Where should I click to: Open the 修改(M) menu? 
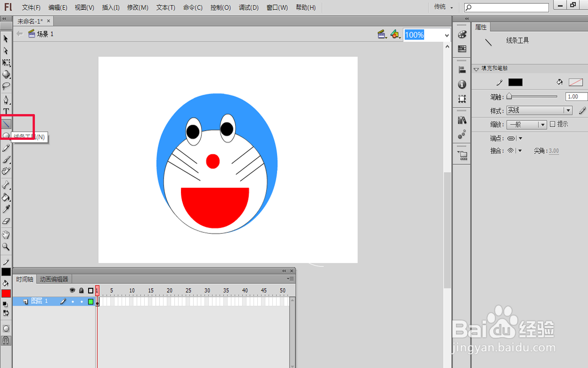point(138,7)
